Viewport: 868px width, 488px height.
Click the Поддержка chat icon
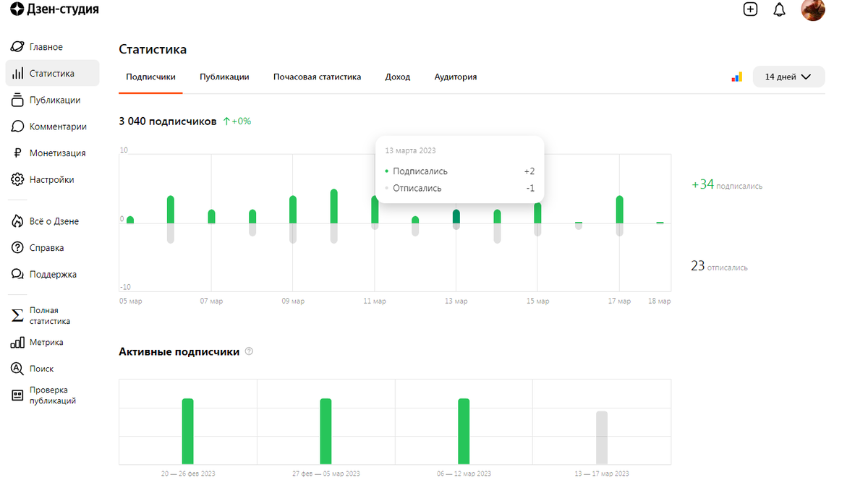tap(17, 275)
